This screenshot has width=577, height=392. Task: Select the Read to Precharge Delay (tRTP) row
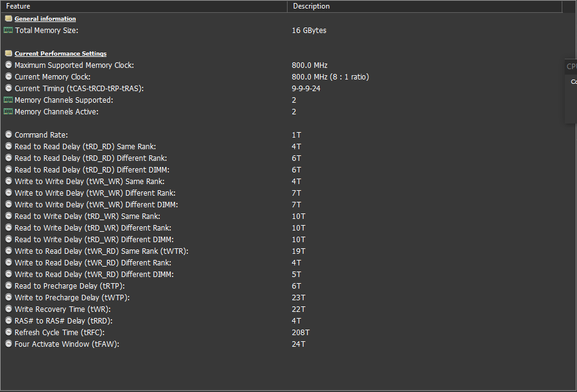click(72, 286)
